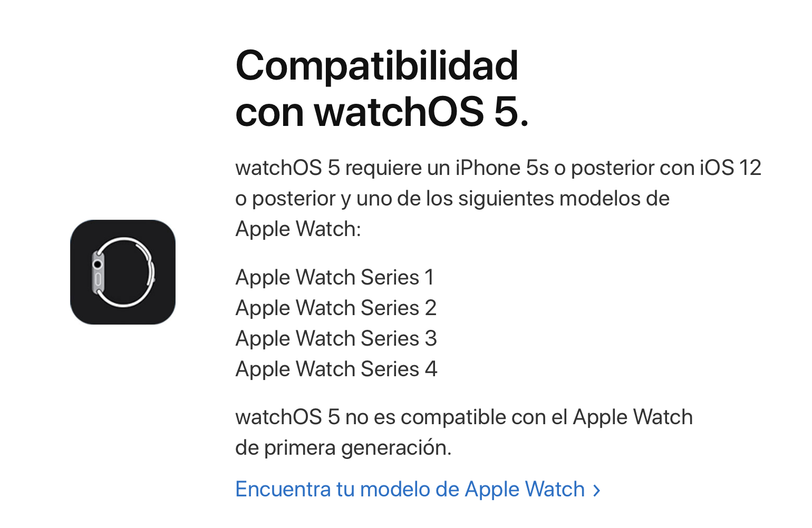This screenshot has height=528, width=812.
Task: Select the Compatibilidad heading word
Action: [x=377, y=65]
